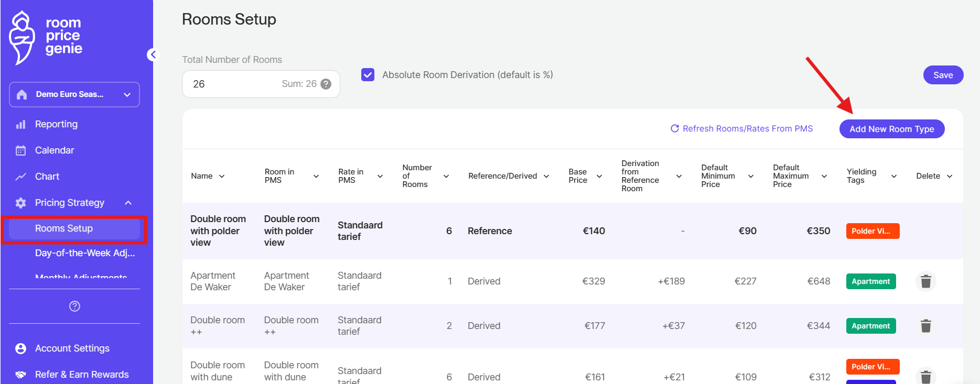This screenshot has height=384, width=980.
Task: Click the help question mark in sidebar
Action: [74, 306]
